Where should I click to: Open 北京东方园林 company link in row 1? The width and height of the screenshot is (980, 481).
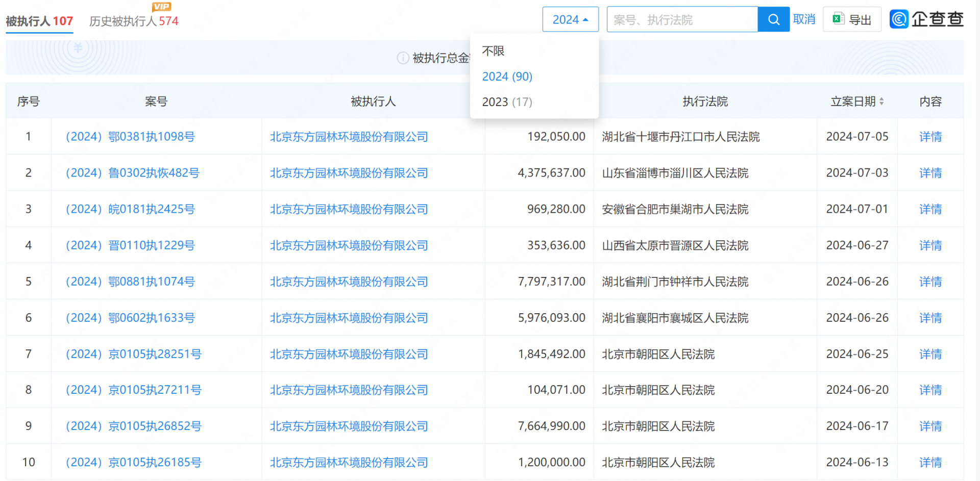[x=349, y=137]
